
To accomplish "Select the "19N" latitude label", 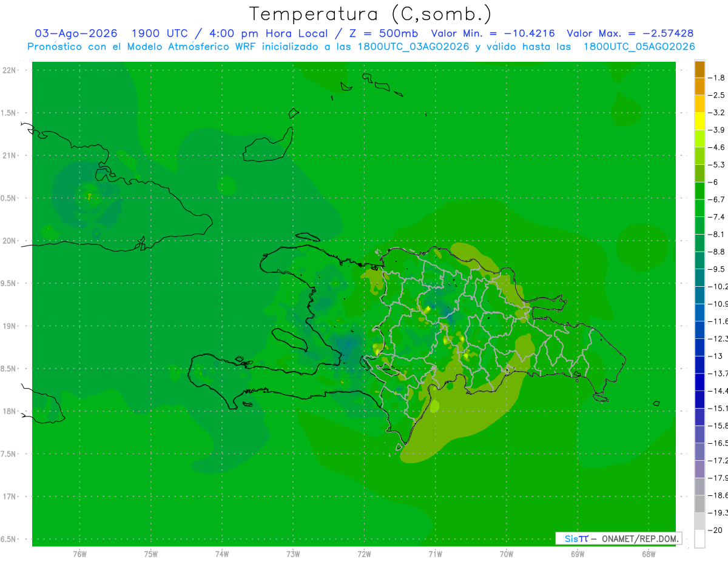I will pyautogui.click(x=10, y=326).
